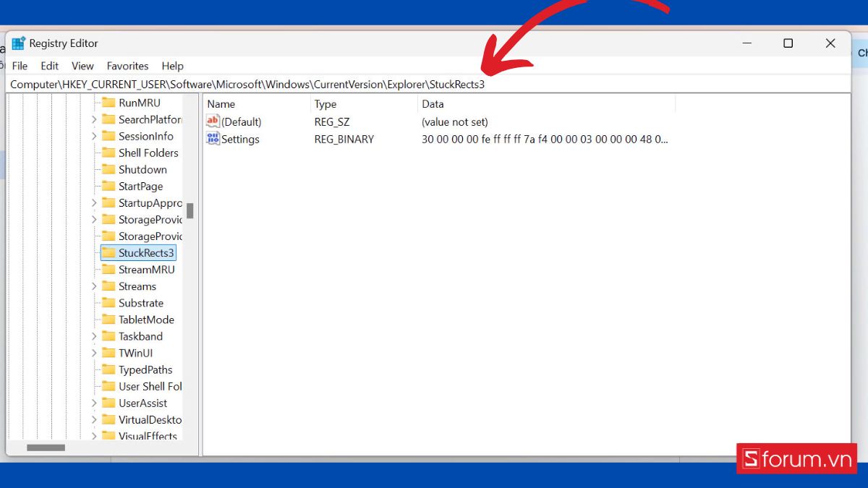This screenshot has width=868, height=488.
Task: Click the REG_BINARY type cell
Action: pyautogui.click(x=344, y=139)
